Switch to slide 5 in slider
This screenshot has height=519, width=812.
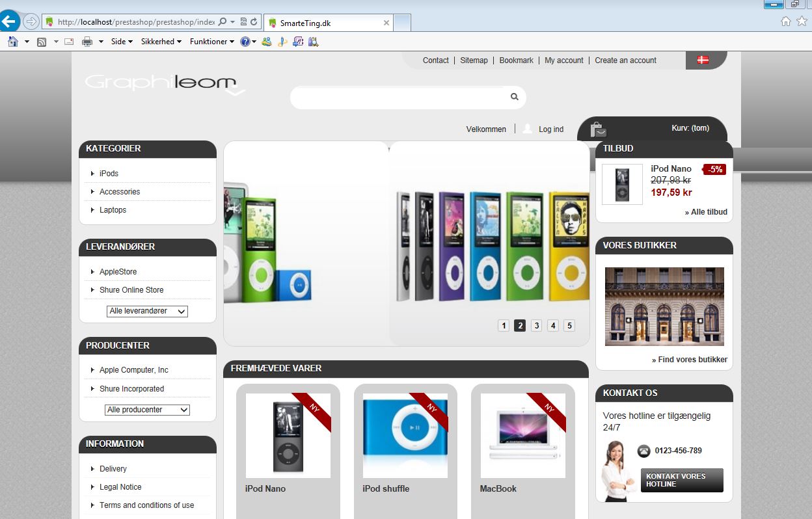[569, 326]
